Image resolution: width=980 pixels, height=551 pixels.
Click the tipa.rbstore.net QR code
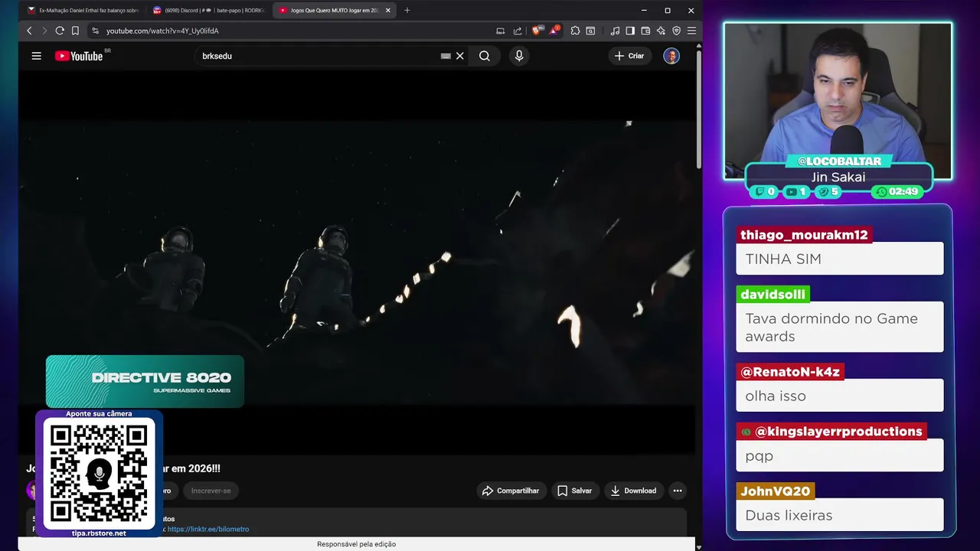click(99, 473)
